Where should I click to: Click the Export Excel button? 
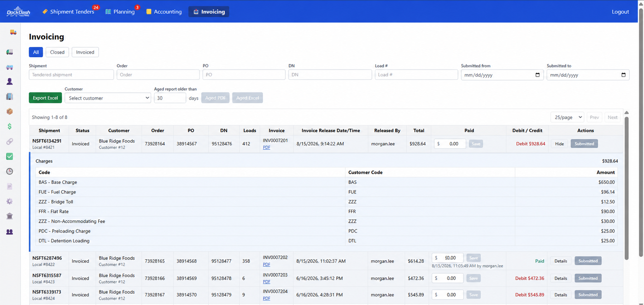45,98
